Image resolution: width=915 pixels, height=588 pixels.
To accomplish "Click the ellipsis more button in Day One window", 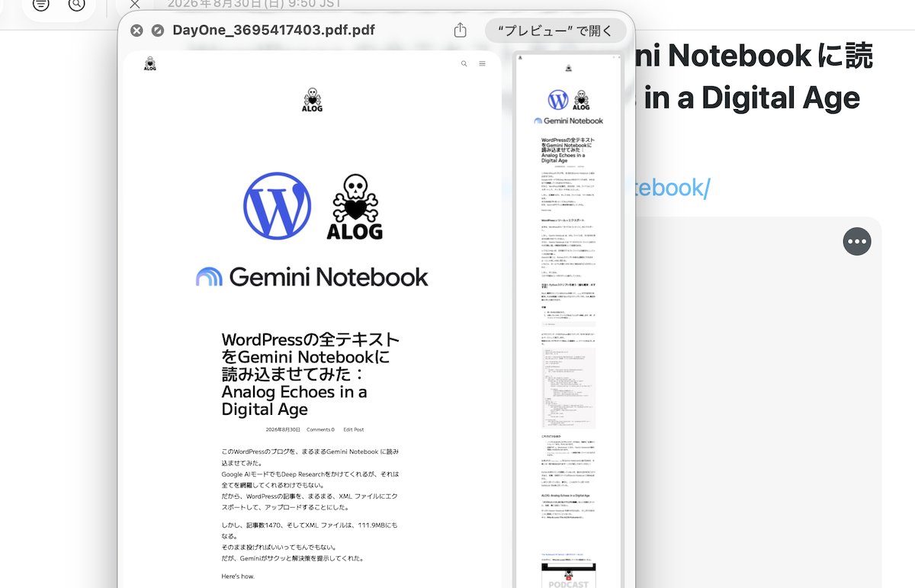I will coord(857,241).
